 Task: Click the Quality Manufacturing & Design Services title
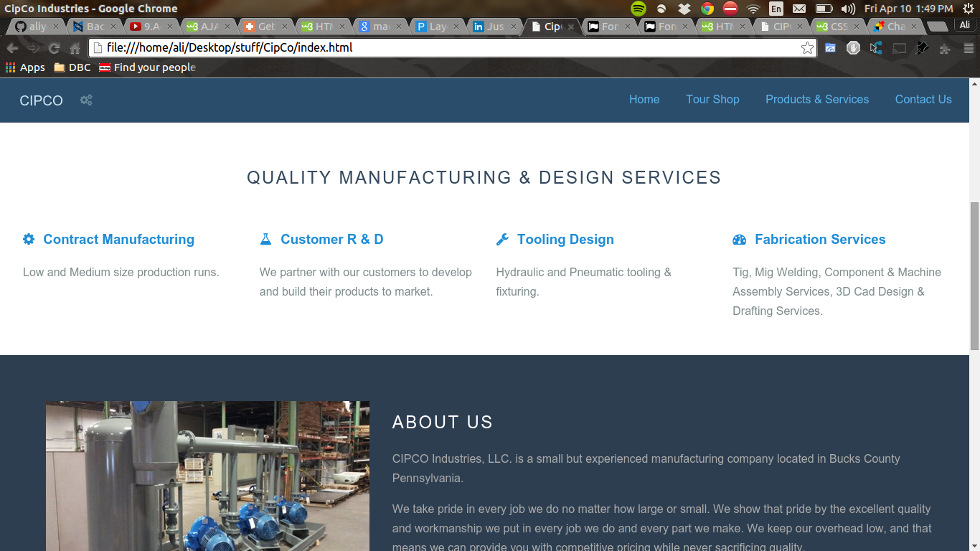[484, 177]
